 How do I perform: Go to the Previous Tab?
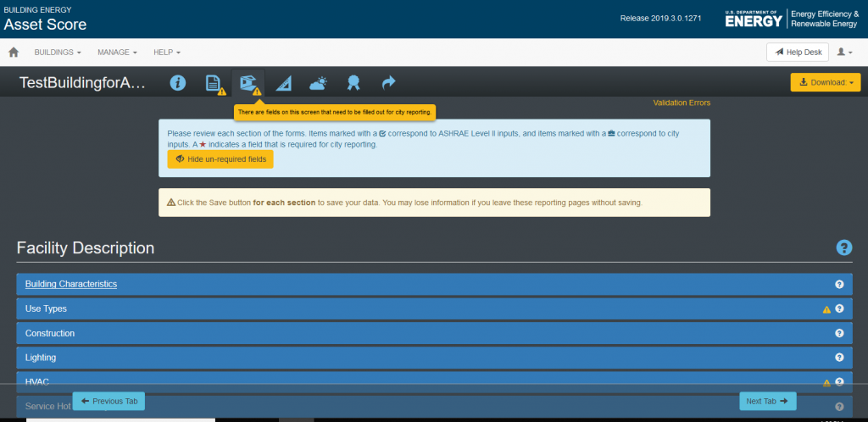[x=108, y=402]
